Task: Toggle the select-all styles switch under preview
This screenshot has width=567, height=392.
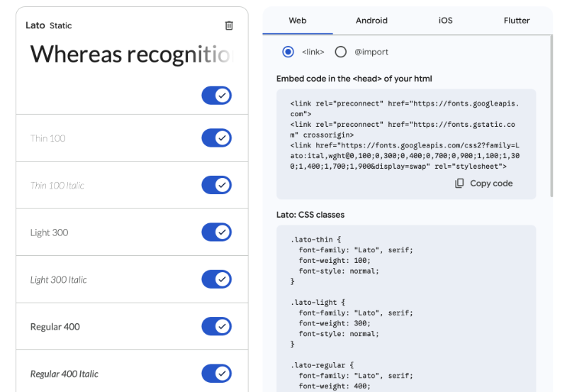Action: coord(217,96)
